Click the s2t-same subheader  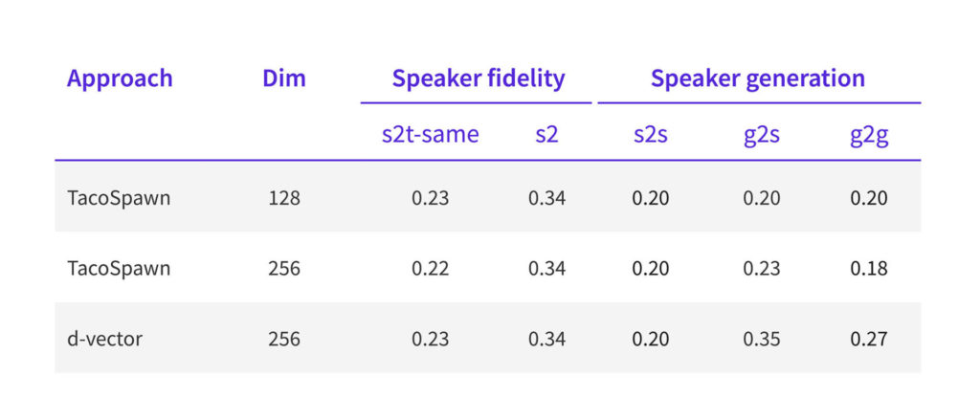coord(430,135)
